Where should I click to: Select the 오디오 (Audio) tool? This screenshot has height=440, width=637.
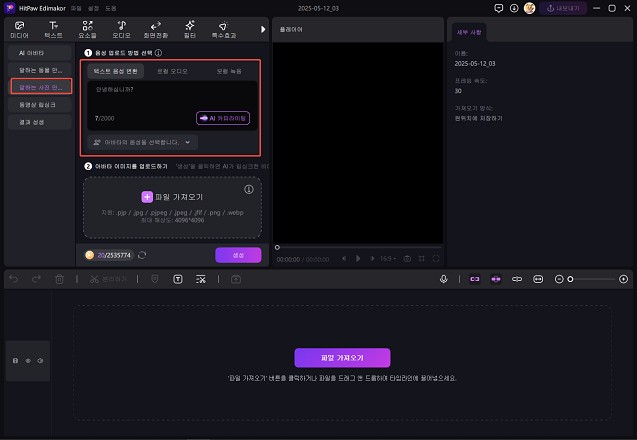121,28
